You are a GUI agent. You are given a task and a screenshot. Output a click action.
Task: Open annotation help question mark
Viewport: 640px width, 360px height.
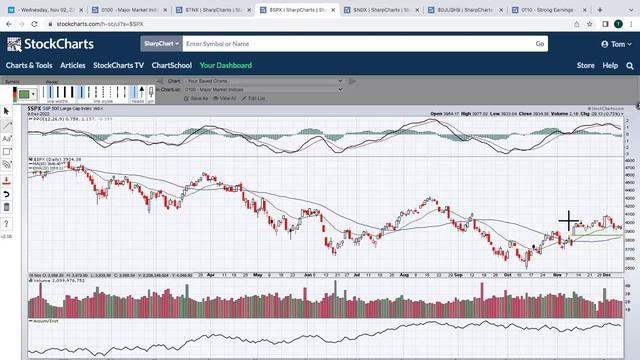[7, 224]
